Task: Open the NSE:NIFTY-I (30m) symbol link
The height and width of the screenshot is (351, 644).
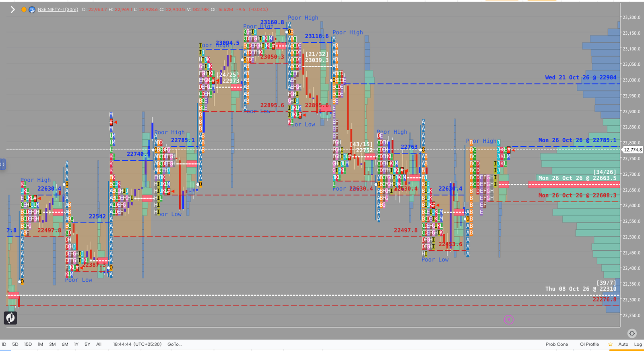Action: point(58,10)
